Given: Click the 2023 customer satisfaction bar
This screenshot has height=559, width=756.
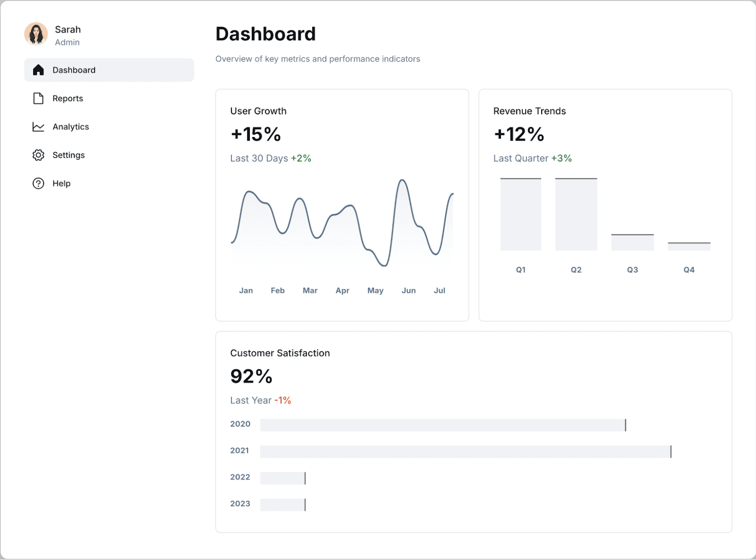Looking at the screenshot, I should coord(283,505).
